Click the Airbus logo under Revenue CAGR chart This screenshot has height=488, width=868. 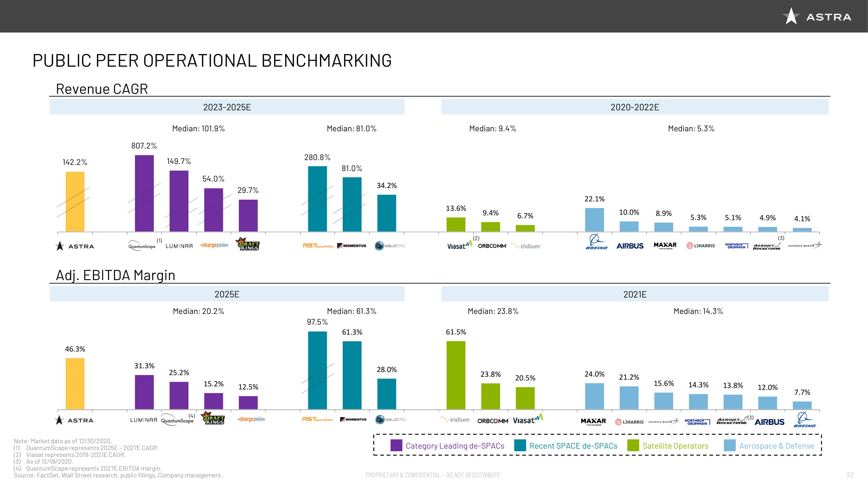coord(630,246)
